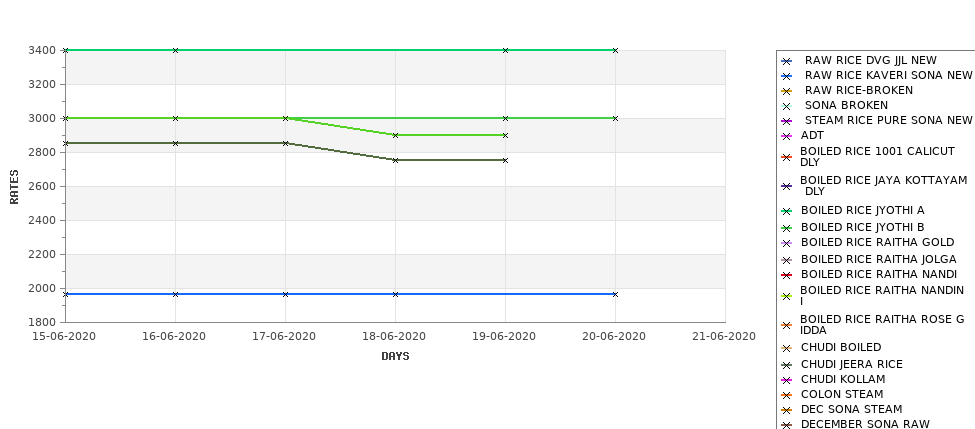Image resolution: width=975 pixels, height=429 pixels.
Task: Click the CHUDI KOLLAM magenta legend marker
Action: (787, 380)
